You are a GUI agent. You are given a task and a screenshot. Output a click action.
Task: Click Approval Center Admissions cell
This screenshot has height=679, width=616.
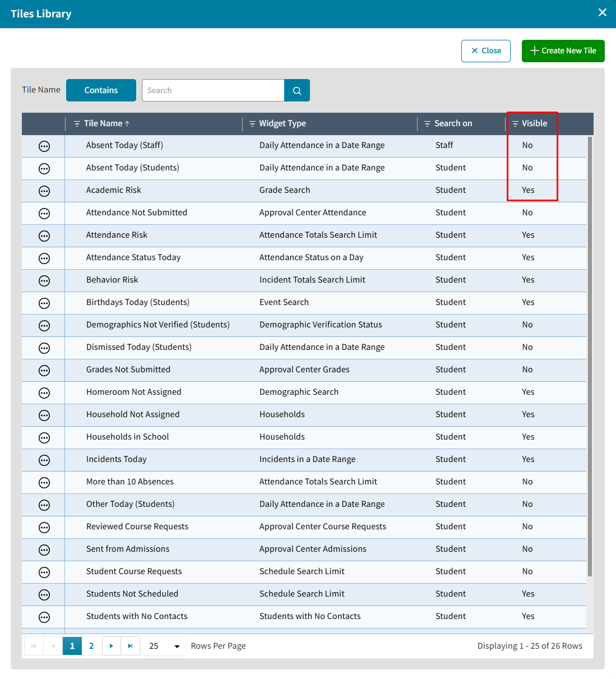[313, 549]
